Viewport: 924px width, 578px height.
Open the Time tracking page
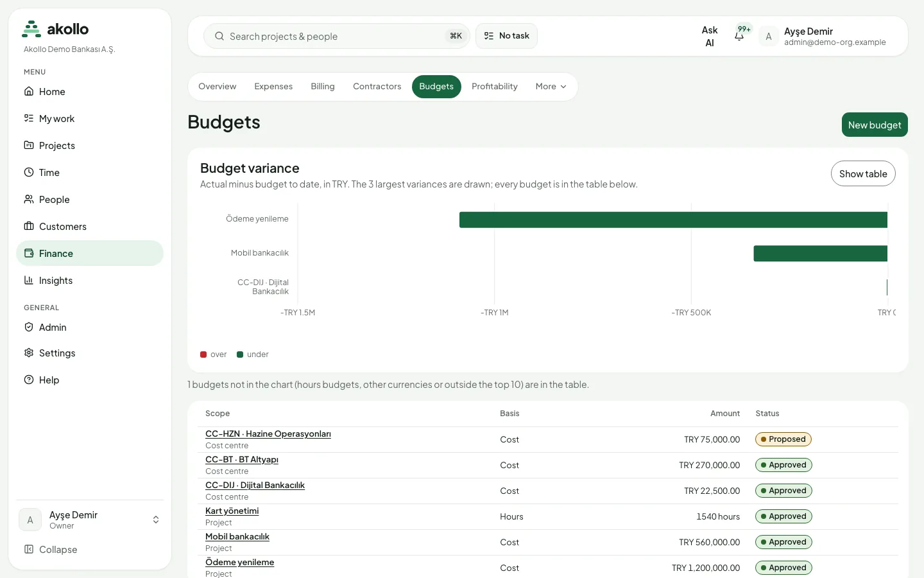[x=90, y=173]
